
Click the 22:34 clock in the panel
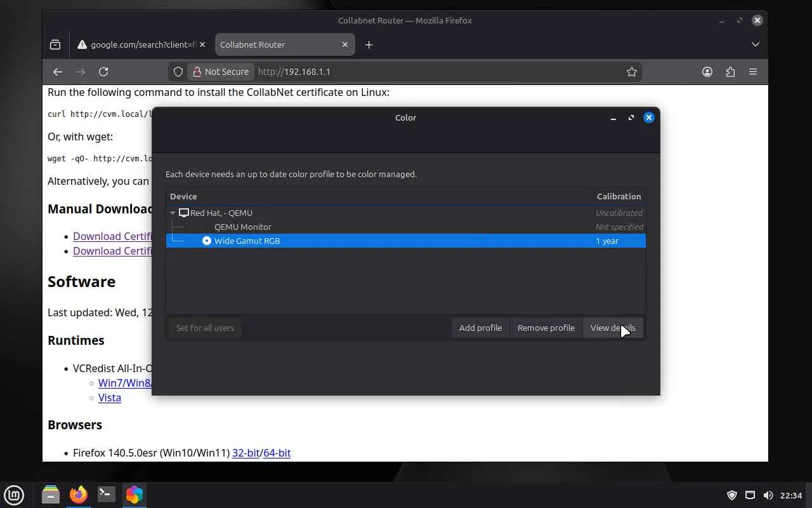tap(791, 495)
